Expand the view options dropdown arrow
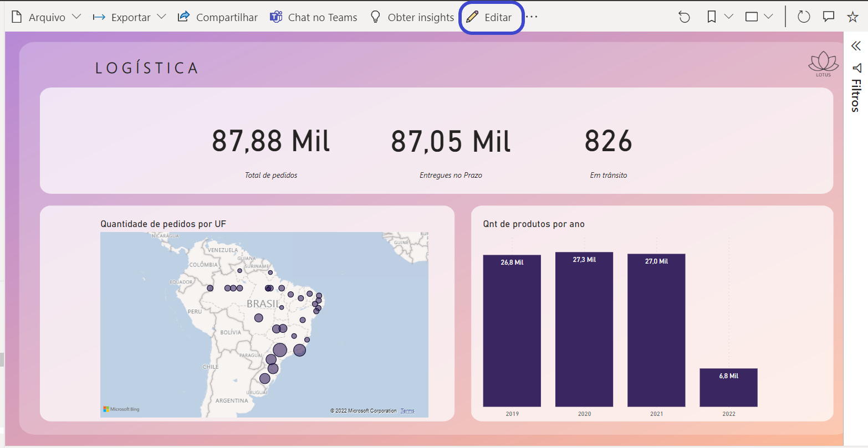This screenshot has width=868, height=448. (768, 17)
